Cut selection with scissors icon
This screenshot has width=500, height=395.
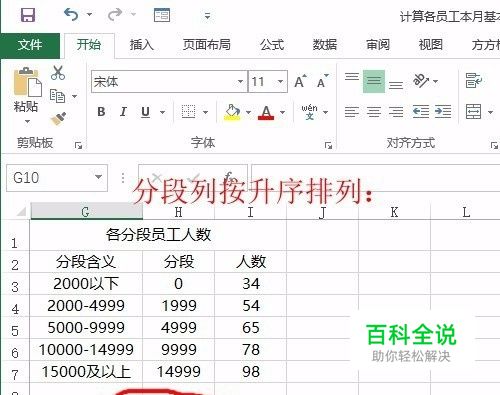point(58,73)
